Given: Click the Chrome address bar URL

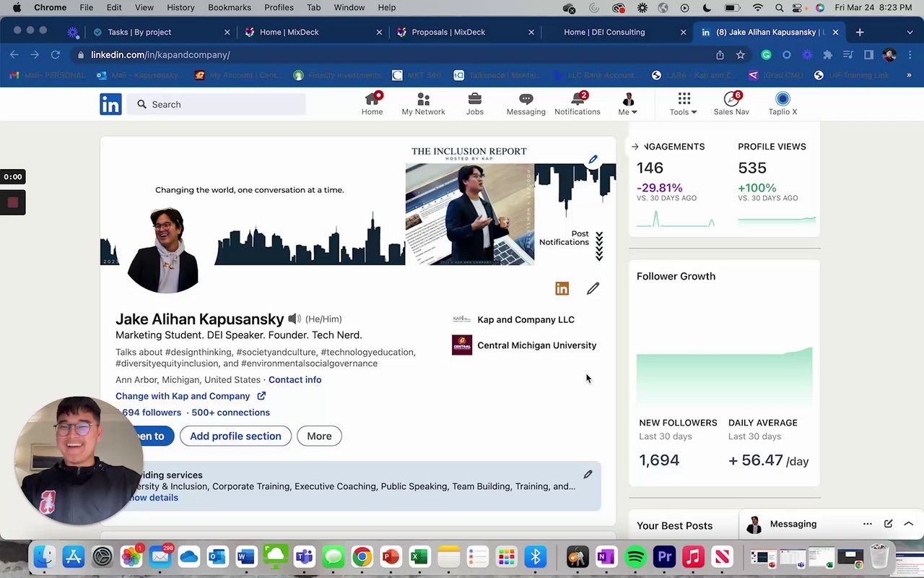Looking at the screenshot, I should click(160, 55).
